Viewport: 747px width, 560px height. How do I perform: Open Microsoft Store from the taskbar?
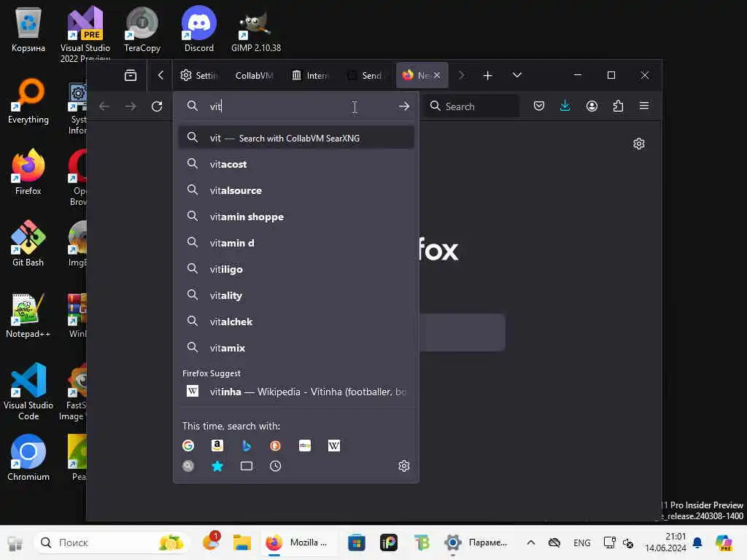(x=356, y=542)
